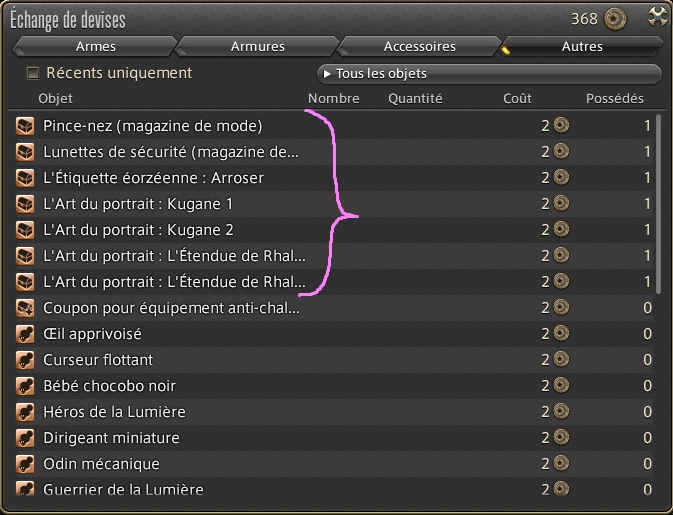Click the Pince-nez item chest icon
The width and height of the screenshot is (673, 515).
click(25, 126)
